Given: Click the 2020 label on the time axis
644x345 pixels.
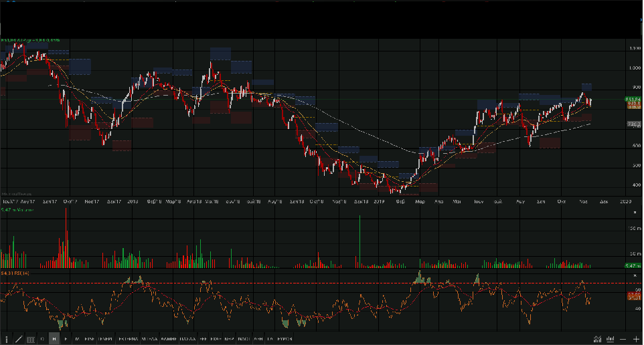Looking at the screenshot, I should (625, 201).
